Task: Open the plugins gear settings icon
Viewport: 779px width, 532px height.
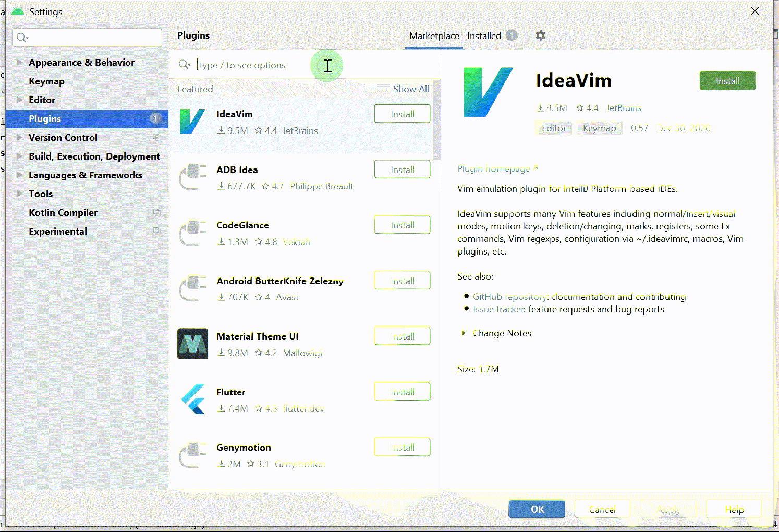Action: coord(541,35)
